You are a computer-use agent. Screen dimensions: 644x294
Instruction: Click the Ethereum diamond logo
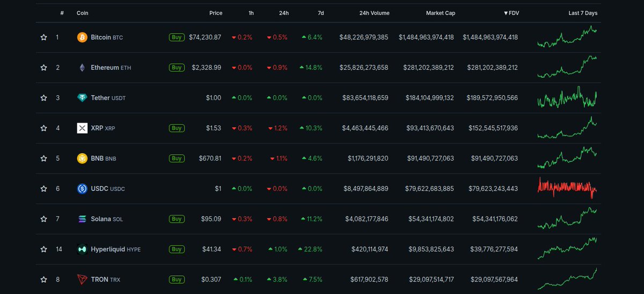point(82,68)
